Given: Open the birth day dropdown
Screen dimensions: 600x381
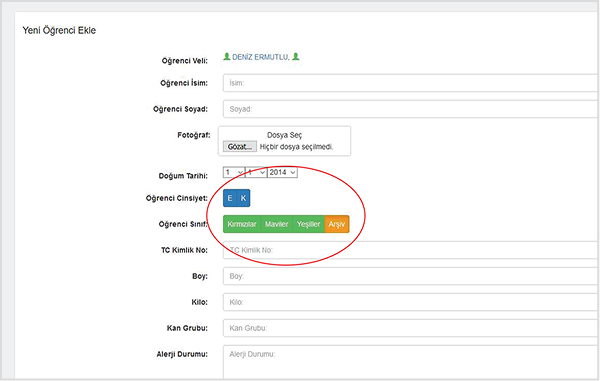Looking at the screenshot, I should [x=234, y=173].
